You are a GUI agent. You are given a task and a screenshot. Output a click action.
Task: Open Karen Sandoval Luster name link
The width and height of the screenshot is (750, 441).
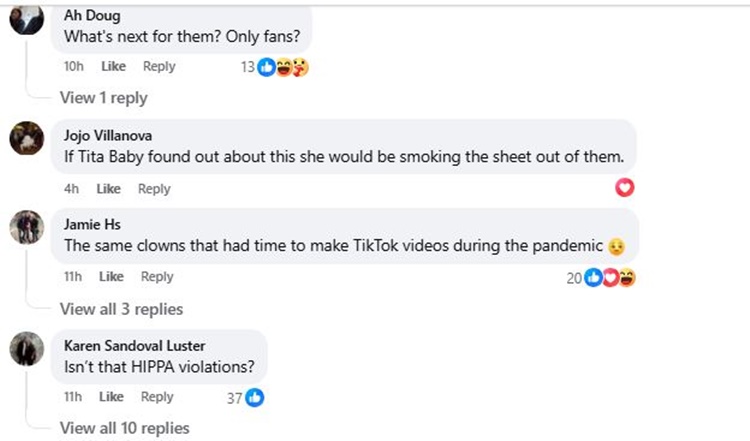(x=132, y=346)
